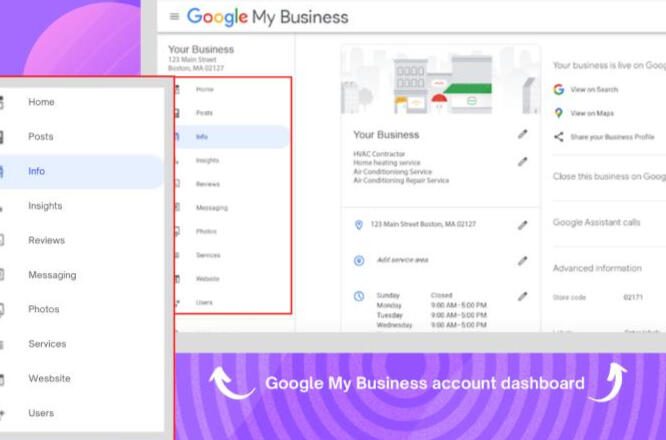Open Users in enlarged sidebar menu
Image resolution: width=666 pixels, height=440 pixels.
pos(41,413)
